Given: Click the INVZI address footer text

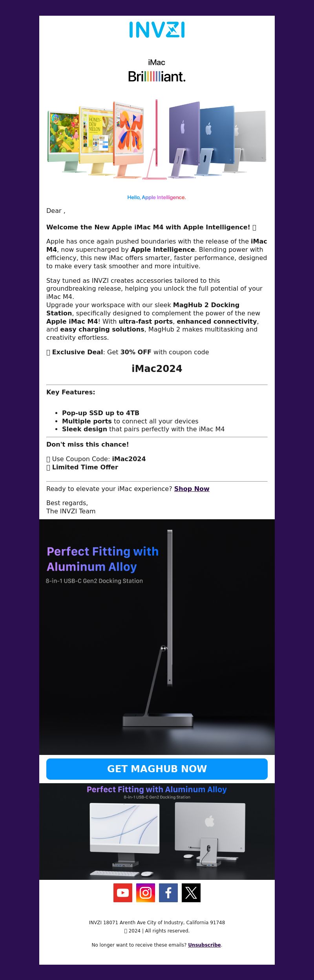Looking at the screenshot, I should click(157, 922).
